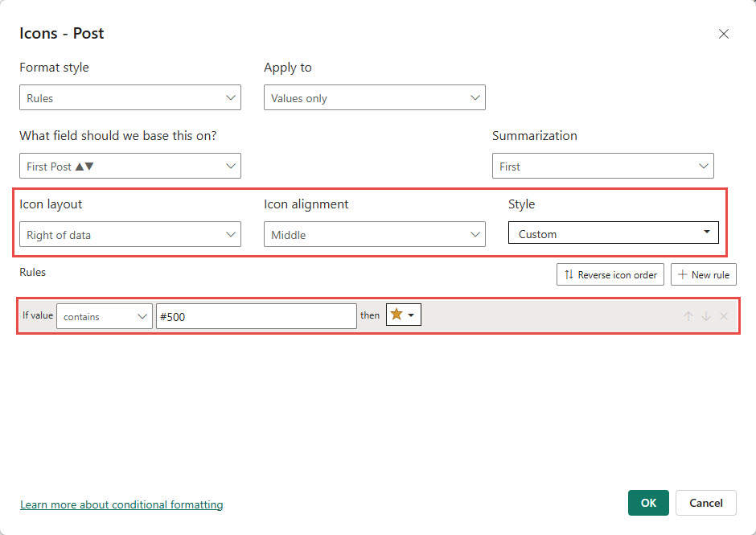Click the Cancel button

pyautogui.click(x=705, y=503)
